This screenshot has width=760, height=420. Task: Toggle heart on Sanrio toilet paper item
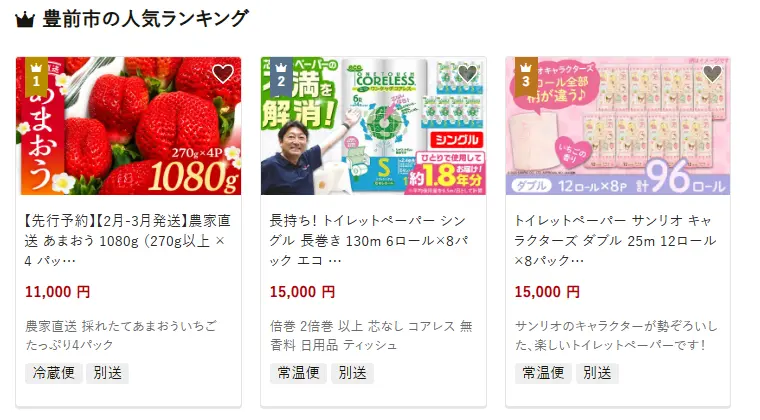(712, 74)
